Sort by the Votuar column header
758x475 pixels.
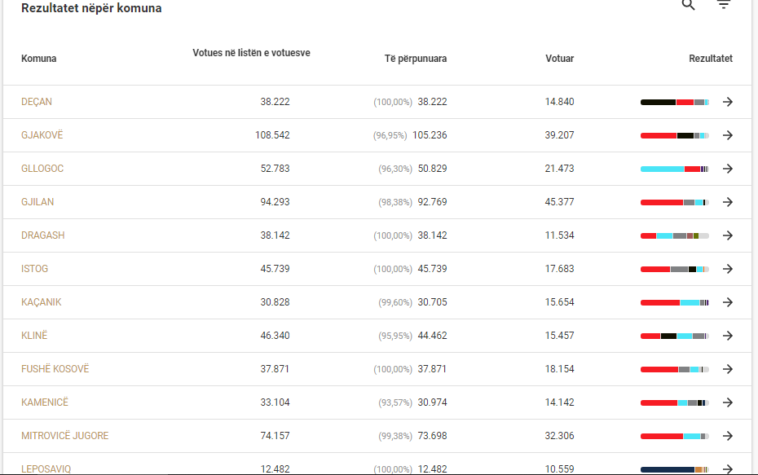coord(559,59)
